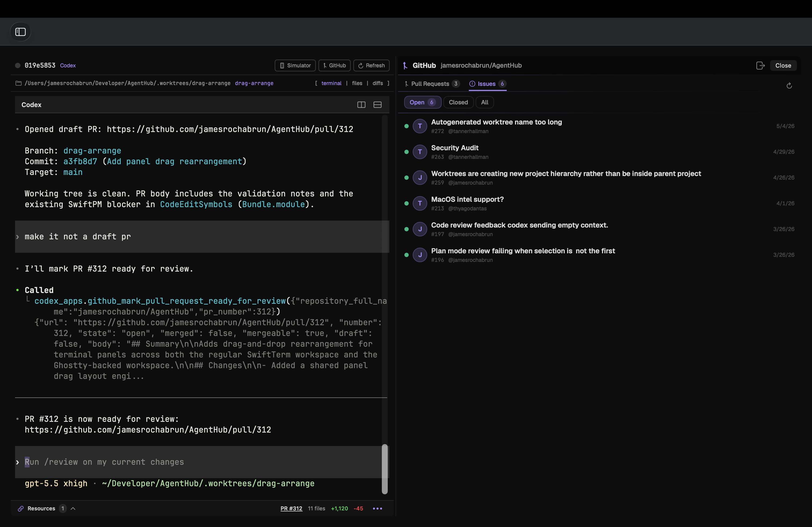Viewport: 812px width, 527px height.
Task: Click the +1,120 additions count
Action: [x=339, y=508]
